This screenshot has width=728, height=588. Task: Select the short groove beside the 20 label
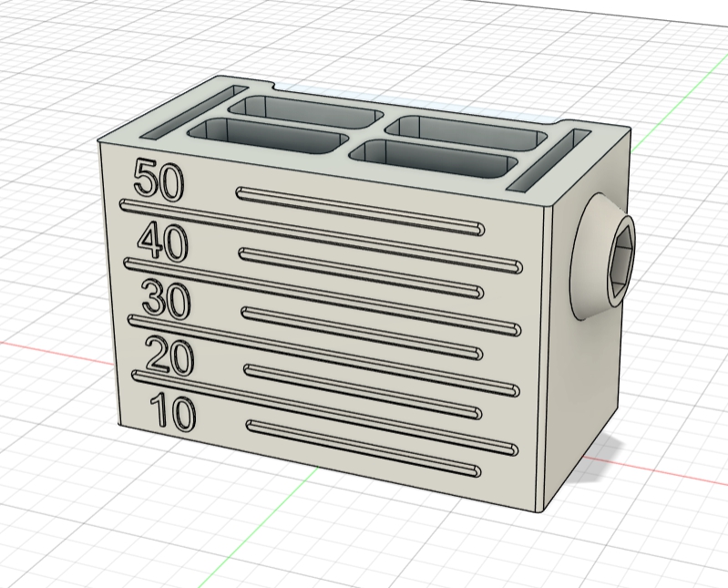point(363,391)
